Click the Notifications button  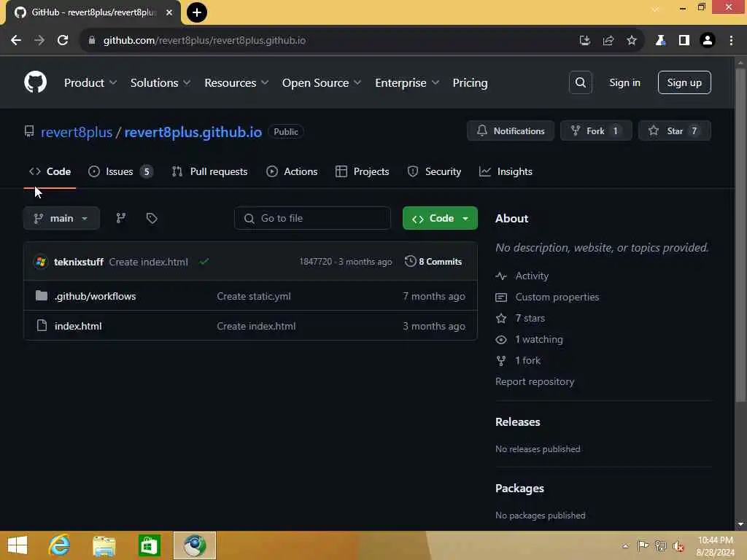click(x=511, y=131)
